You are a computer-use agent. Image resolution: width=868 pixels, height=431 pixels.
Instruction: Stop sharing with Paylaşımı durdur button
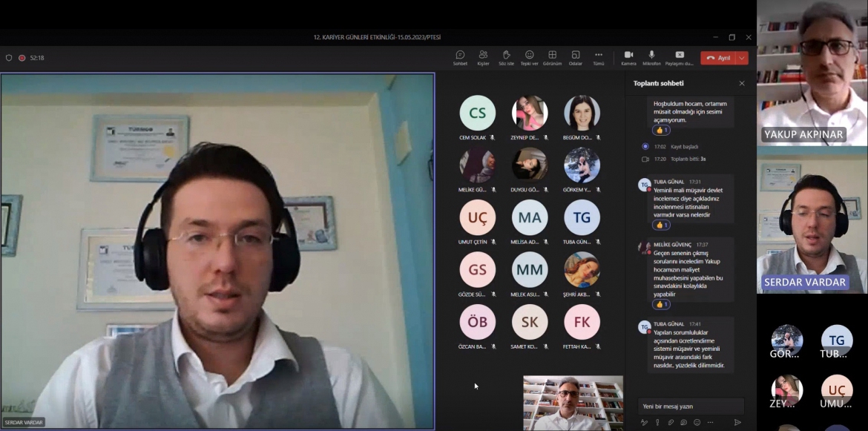tap(680, 58)
